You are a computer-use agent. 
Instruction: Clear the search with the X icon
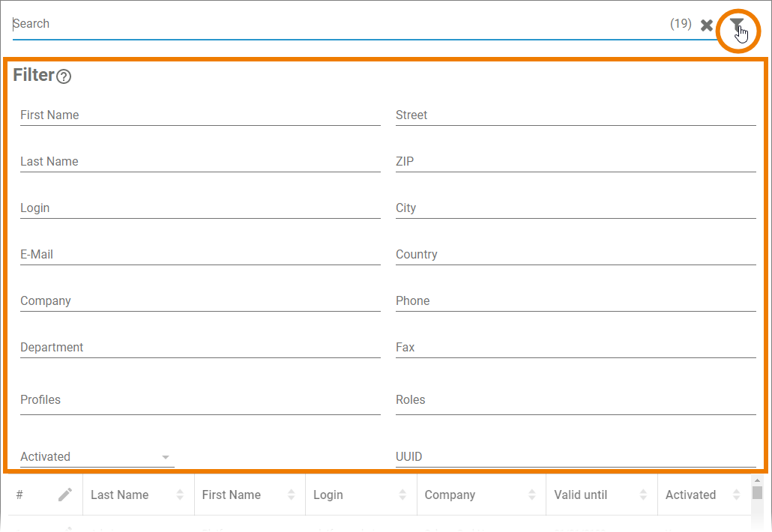(x=706, y=25)
